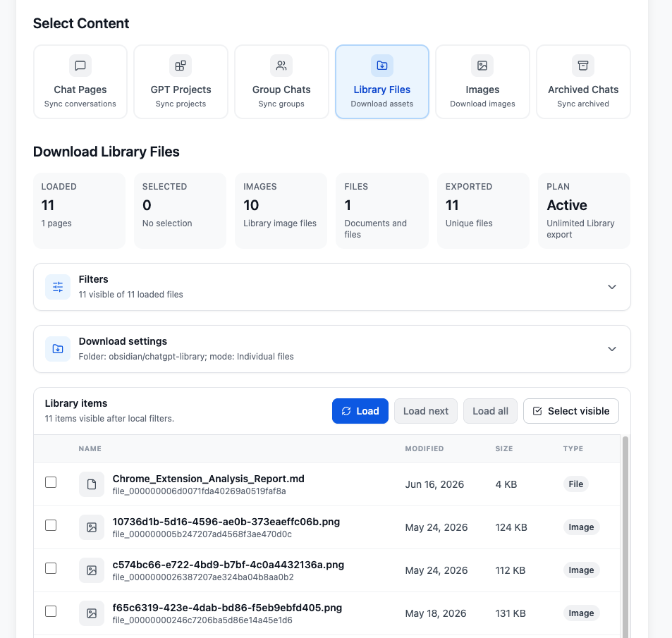Click file ID file_000000005b247207ad4568f3ae470d0c

pyautogui.click(x=202, y=534)
